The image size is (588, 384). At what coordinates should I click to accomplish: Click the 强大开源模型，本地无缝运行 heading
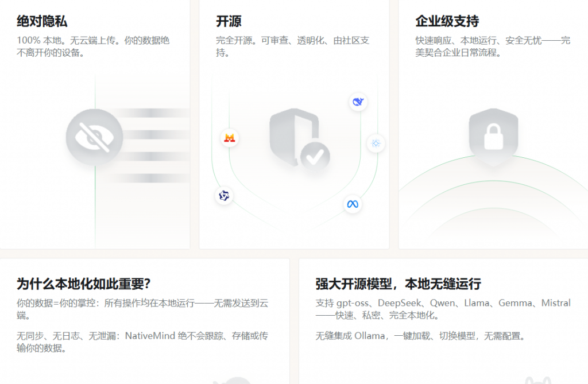pyautogui.click(x=398, y=284)
